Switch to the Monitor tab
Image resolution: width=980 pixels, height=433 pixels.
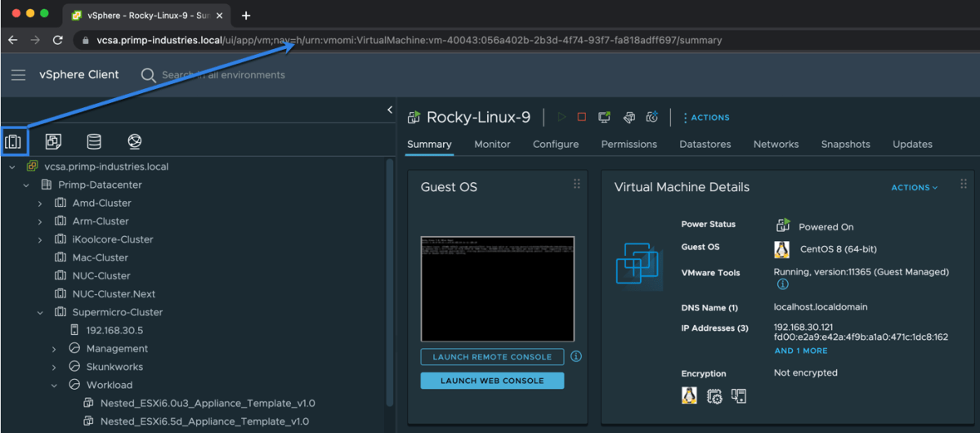493,145
